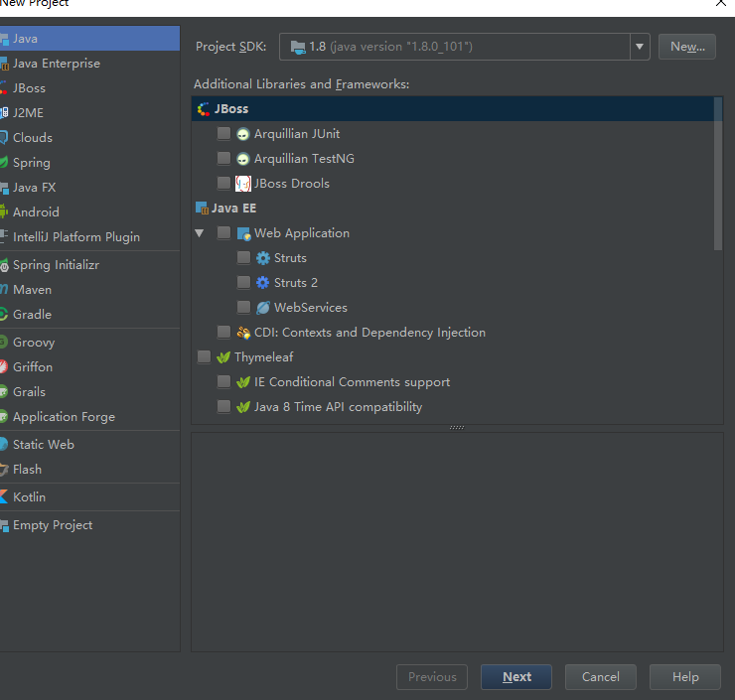
Task: Check the Struts checkbox
Action: pyautogui.click(x=243, y=258)
